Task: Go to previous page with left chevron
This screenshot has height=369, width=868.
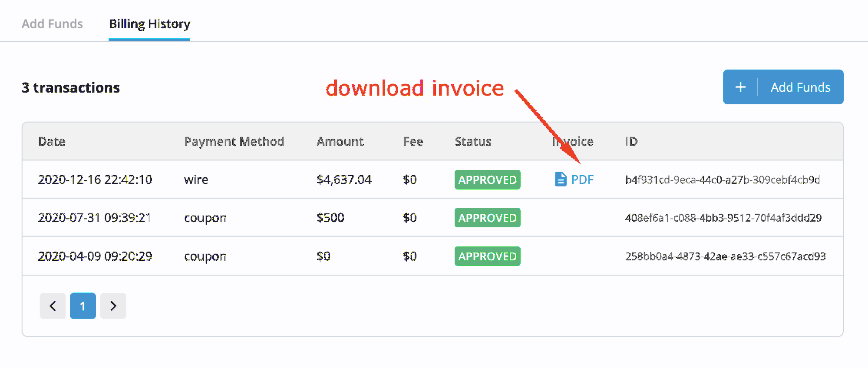Action: click(x=53, y=306)
